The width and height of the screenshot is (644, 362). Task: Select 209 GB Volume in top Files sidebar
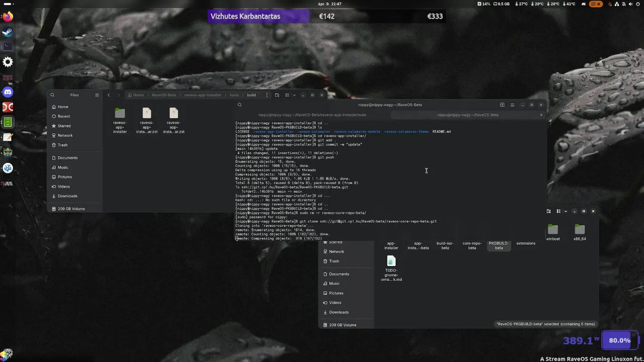pos(75,209)
